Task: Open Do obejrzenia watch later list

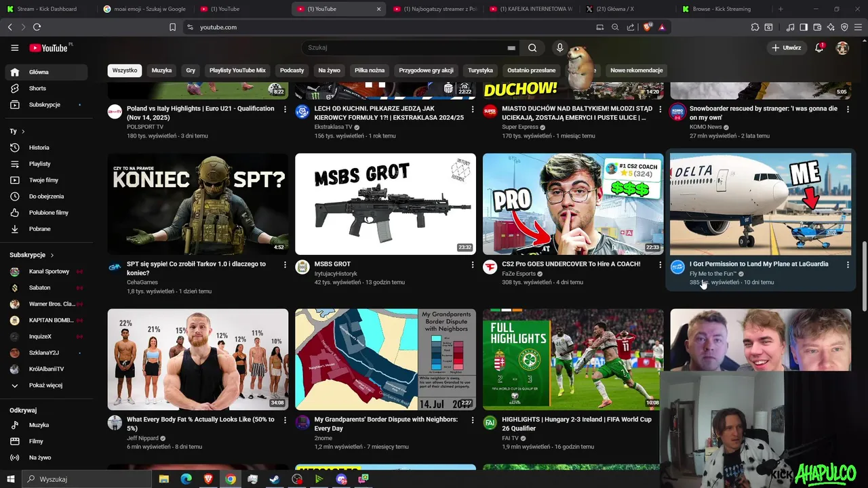Action: point(46,197)
